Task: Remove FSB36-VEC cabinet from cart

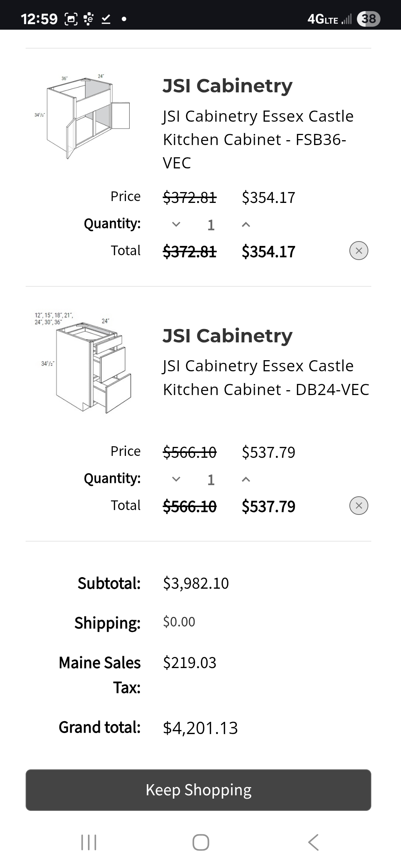Action: pos(359,251)
